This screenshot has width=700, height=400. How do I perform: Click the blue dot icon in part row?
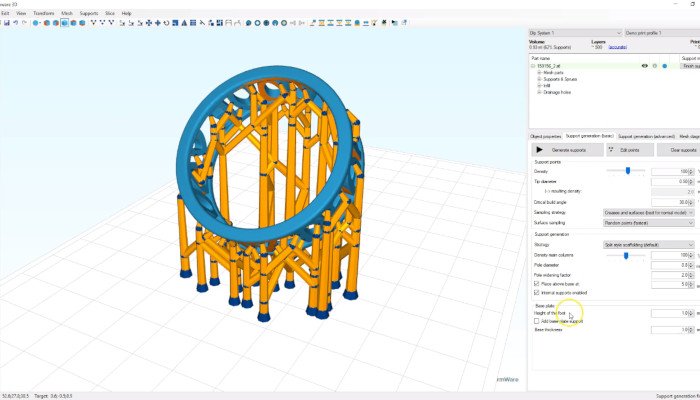coord(664,65)
